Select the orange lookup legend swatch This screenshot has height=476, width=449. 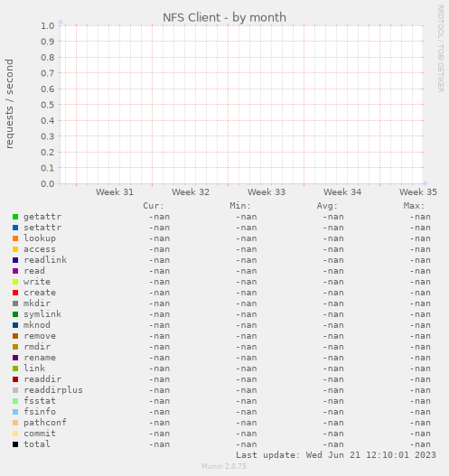(15, 238)
